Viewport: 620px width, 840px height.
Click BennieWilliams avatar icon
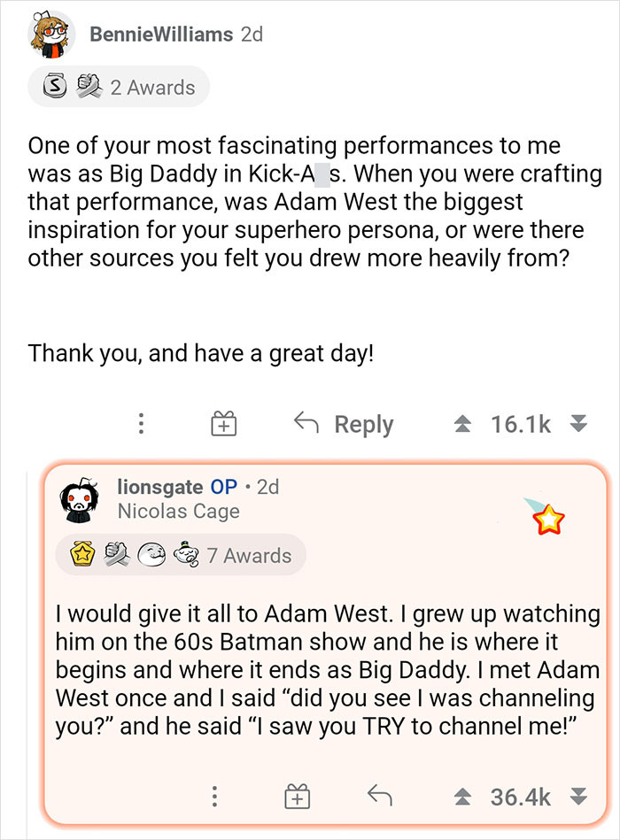[x=52, y=35]
